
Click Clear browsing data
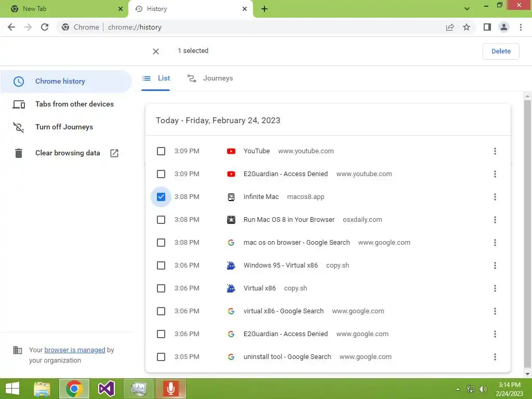68,153
